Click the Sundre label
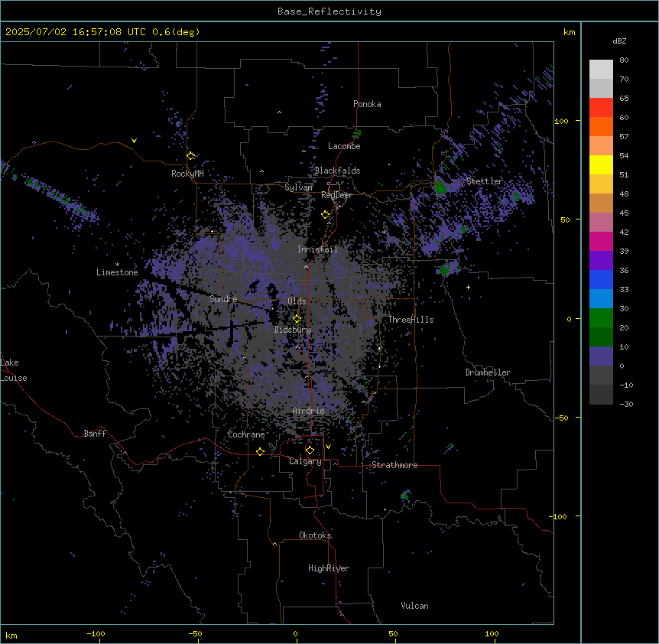 point(223,299)
